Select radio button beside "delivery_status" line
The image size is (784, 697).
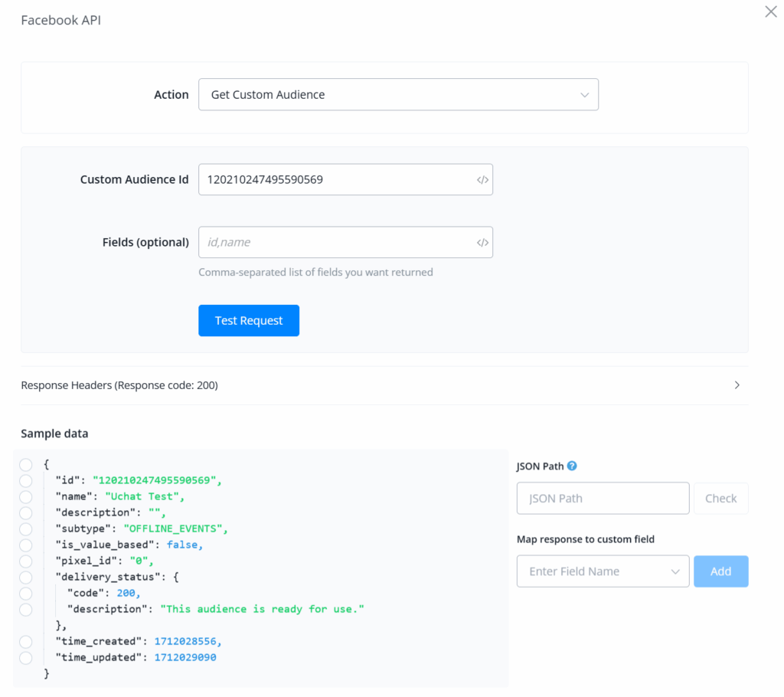[26, 578]
